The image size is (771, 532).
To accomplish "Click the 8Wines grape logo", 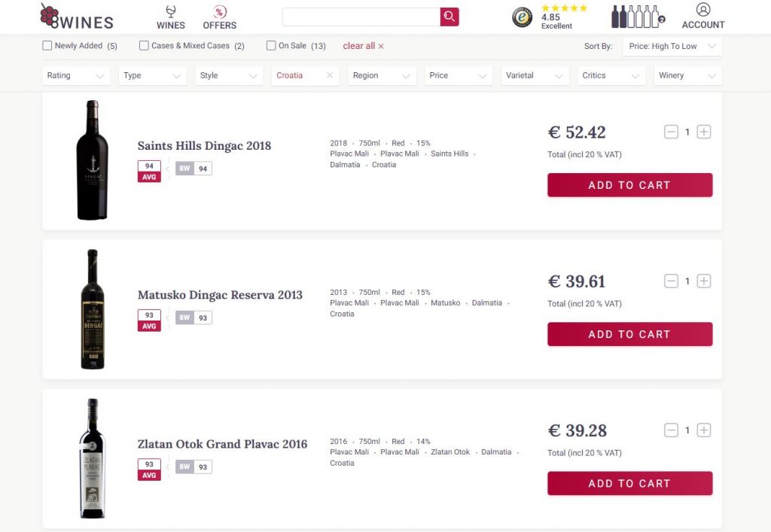I will [77, 17].
